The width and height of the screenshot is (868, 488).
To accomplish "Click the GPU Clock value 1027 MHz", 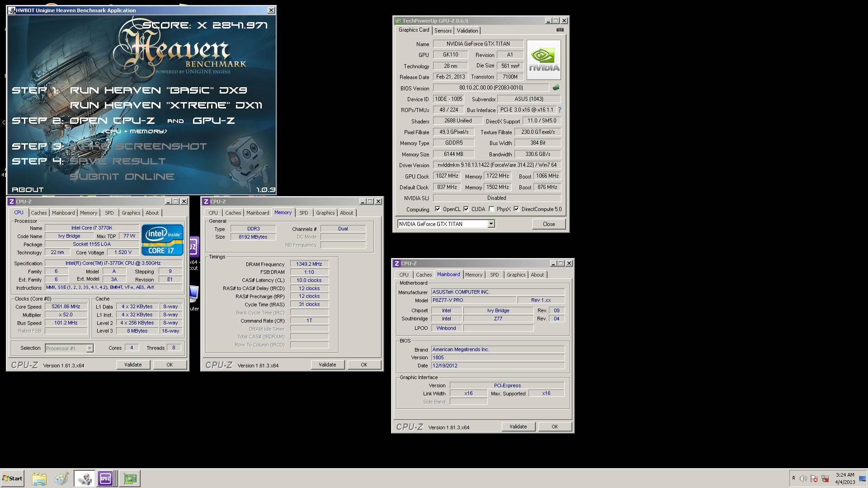I will tap(447, 176).
